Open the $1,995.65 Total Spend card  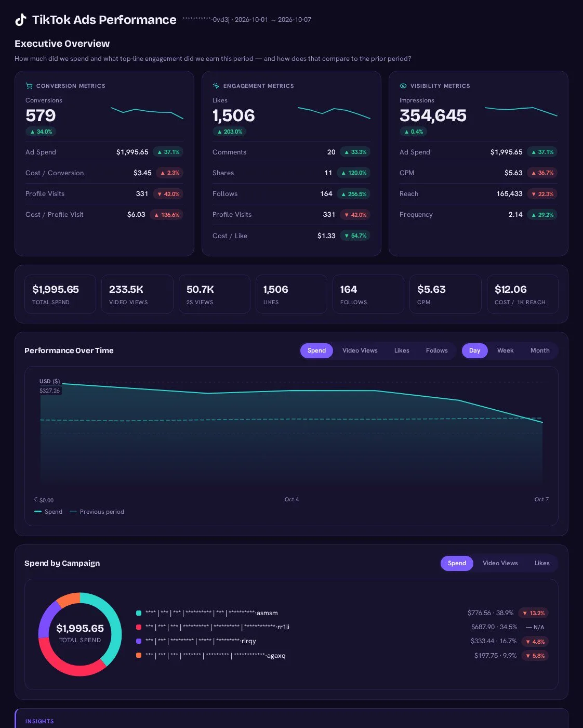point(60,294)
